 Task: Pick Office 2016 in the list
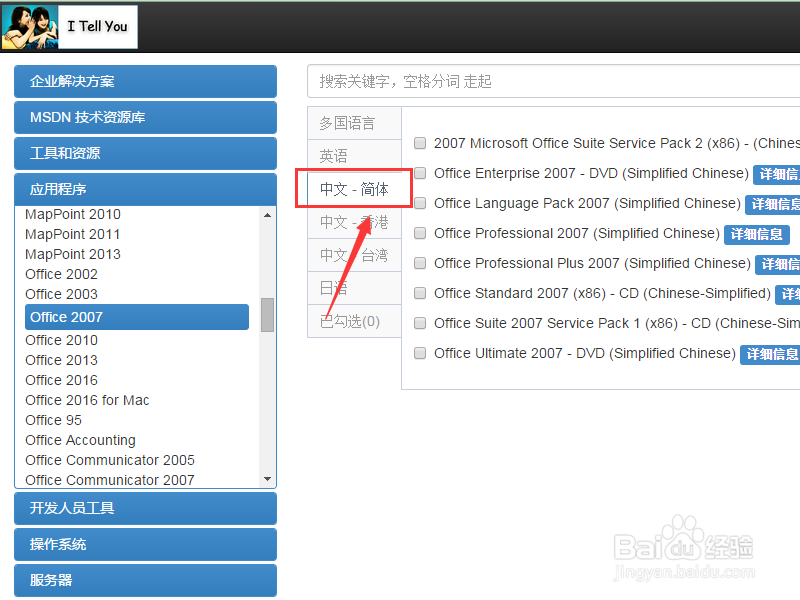61,380
